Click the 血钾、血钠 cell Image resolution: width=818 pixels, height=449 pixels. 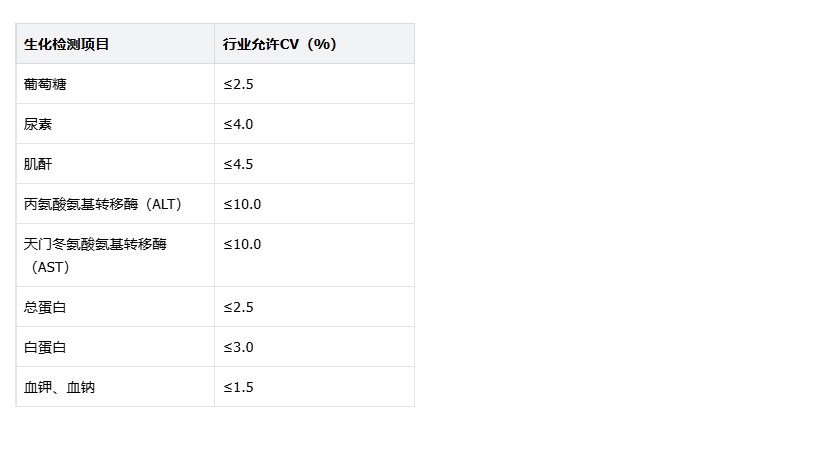click(x=115, y=387)
